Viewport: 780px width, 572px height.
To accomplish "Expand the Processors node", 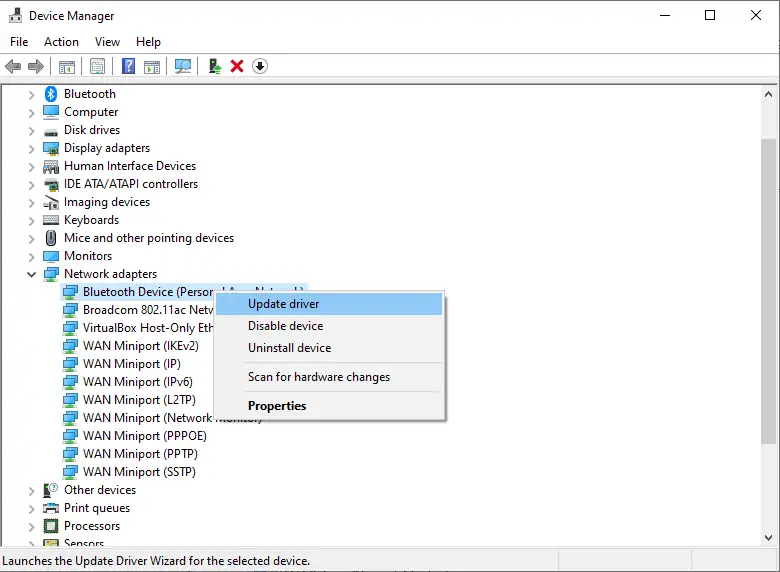I will tap(31, 527).
